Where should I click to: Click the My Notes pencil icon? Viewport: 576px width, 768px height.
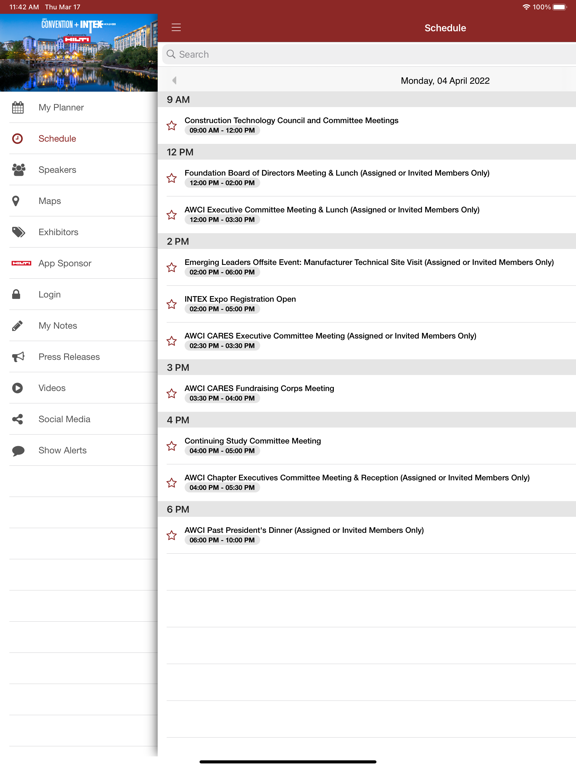17,325
